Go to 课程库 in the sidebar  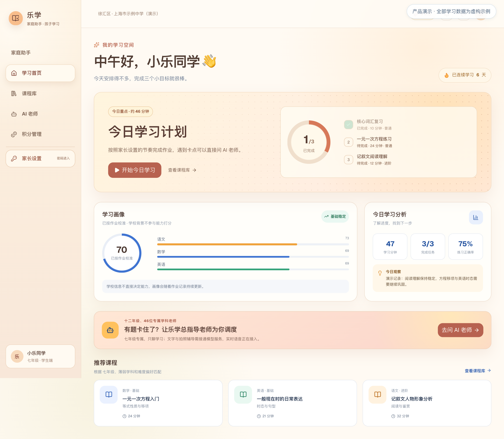pos(40,93)
